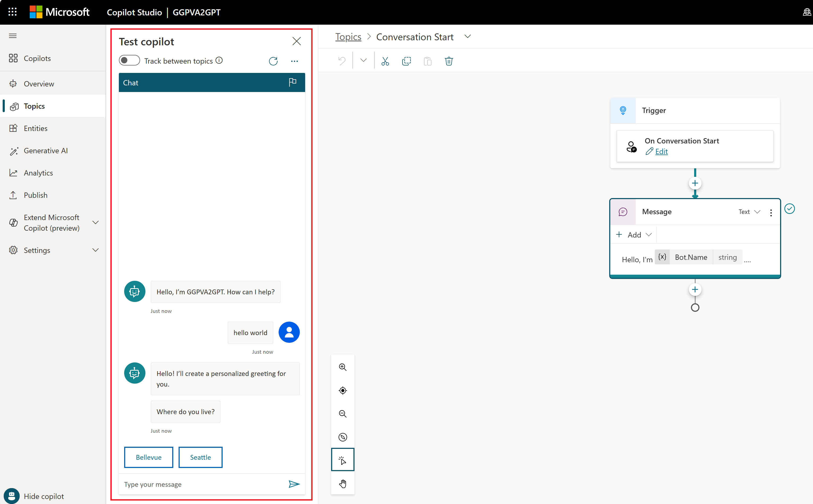Click the copy node icon
The width and height of the screenshot is (813, 504).
coord(406,61)
